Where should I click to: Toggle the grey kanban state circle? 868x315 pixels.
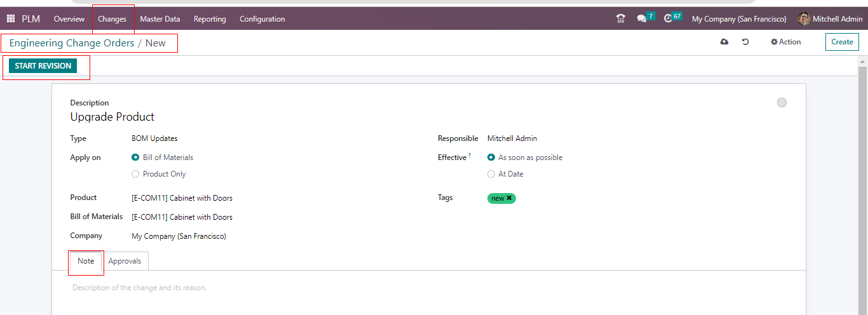click(782, 103)
